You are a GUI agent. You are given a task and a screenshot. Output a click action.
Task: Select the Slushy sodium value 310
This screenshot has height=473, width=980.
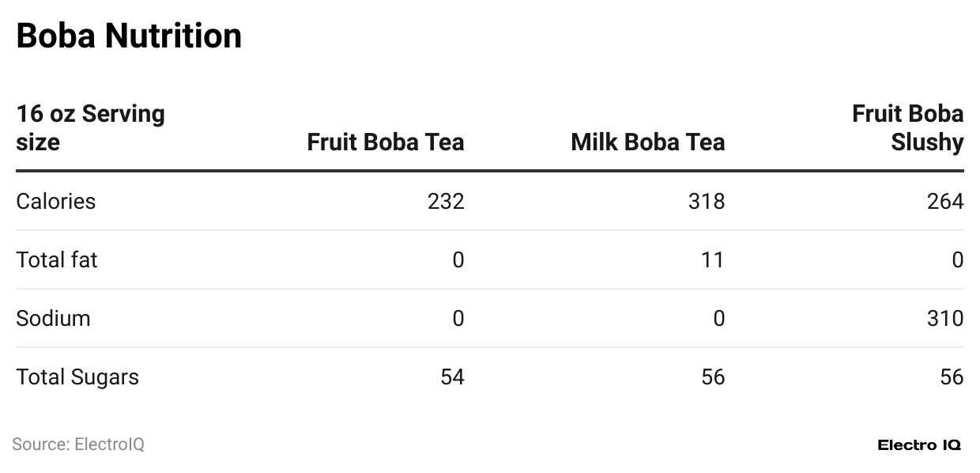click(945, 319)
